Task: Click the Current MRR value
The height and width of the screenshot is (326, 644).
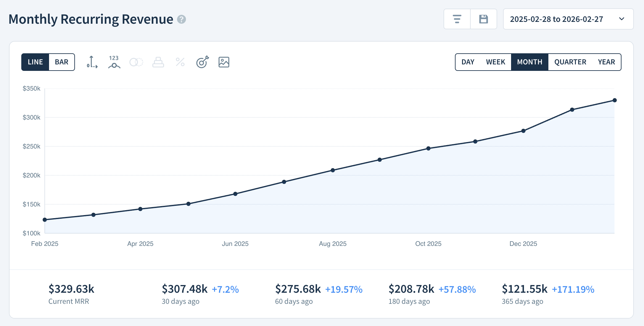Action: 71,289
